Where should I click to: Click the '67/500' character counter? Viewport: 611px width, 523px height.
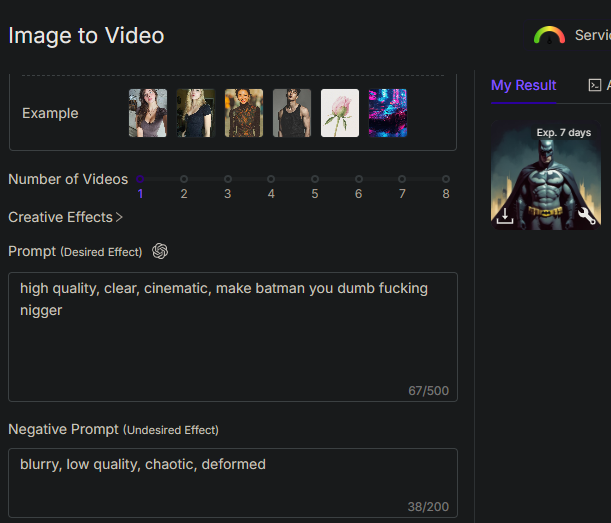(428, 390)
